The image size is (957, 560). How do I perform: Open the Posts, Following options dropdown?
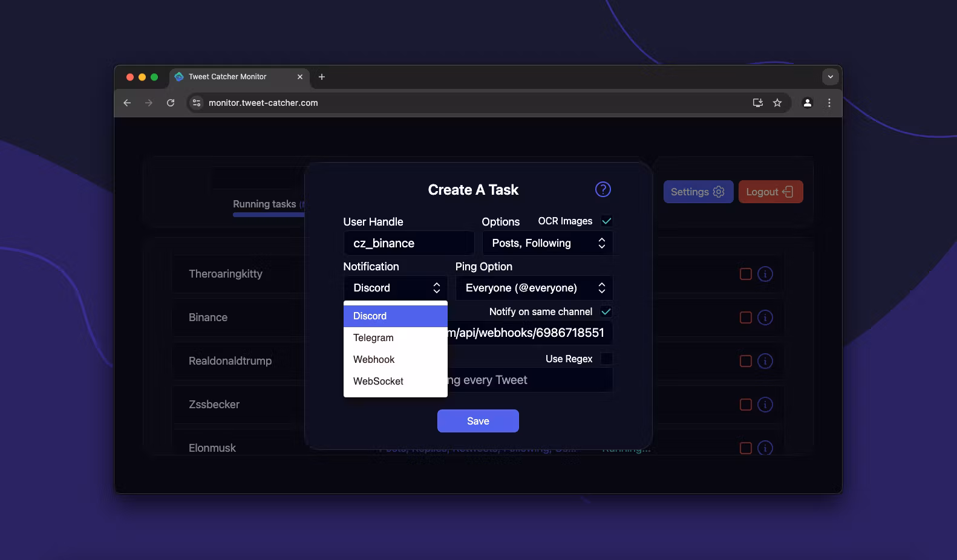click(547, 243)
